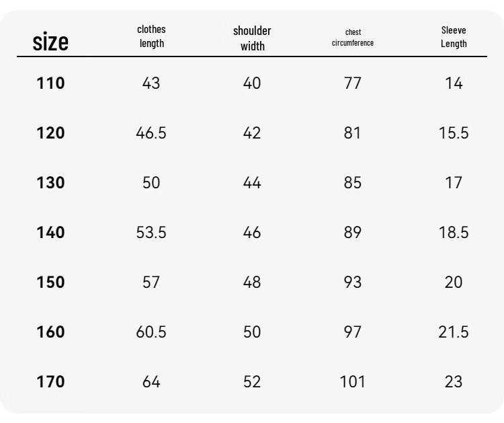Click the 'Sleeve Length' column header
504x423 pixels.
point(454,37)
